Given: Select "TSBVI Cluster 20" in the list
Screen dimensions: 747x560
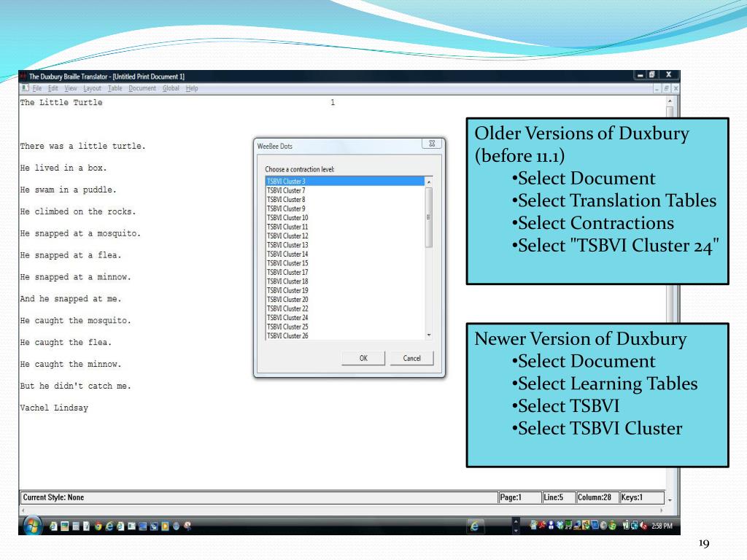Looking at the screenshot, I should 345,299.
